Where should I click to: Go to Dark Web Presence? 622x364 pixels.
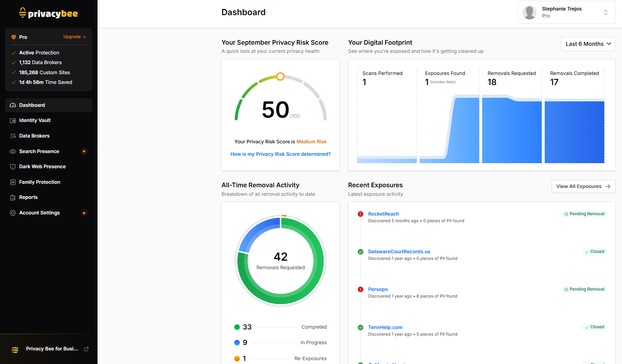49,167
